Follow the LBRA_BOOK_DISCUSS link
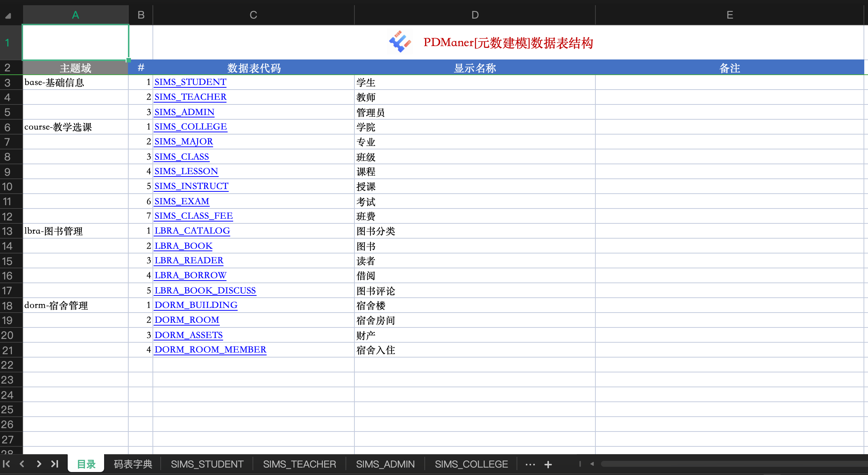The width and height of the screenshot is (868, 475). coord(205,290)
